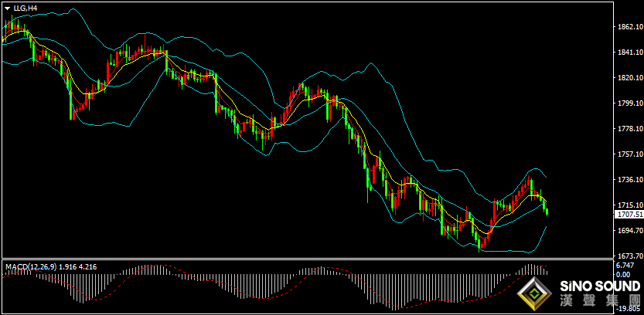644x315 pixels.
Task: Click the triangle arrow beside LLG,H4
Action: coord(8,8)
